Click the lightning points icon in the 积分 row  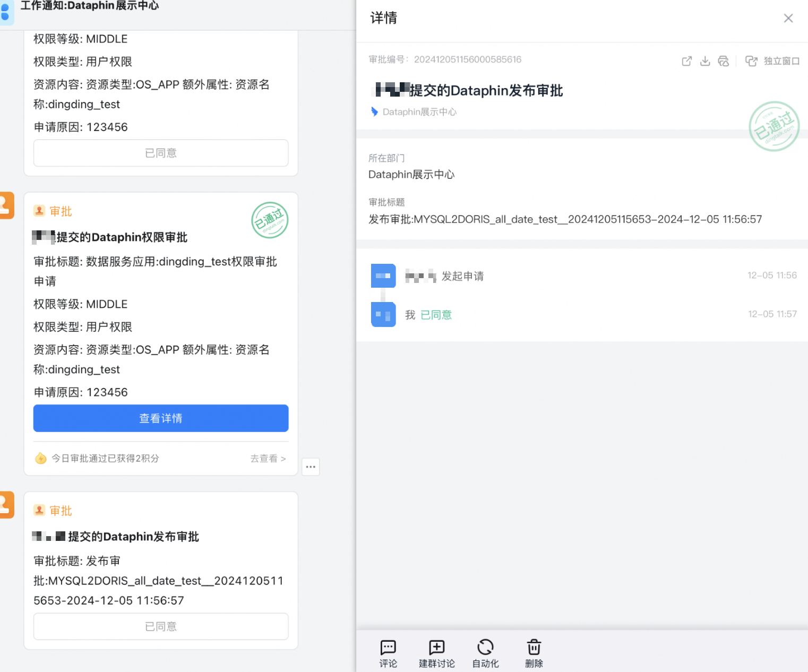tap(41, 459)
